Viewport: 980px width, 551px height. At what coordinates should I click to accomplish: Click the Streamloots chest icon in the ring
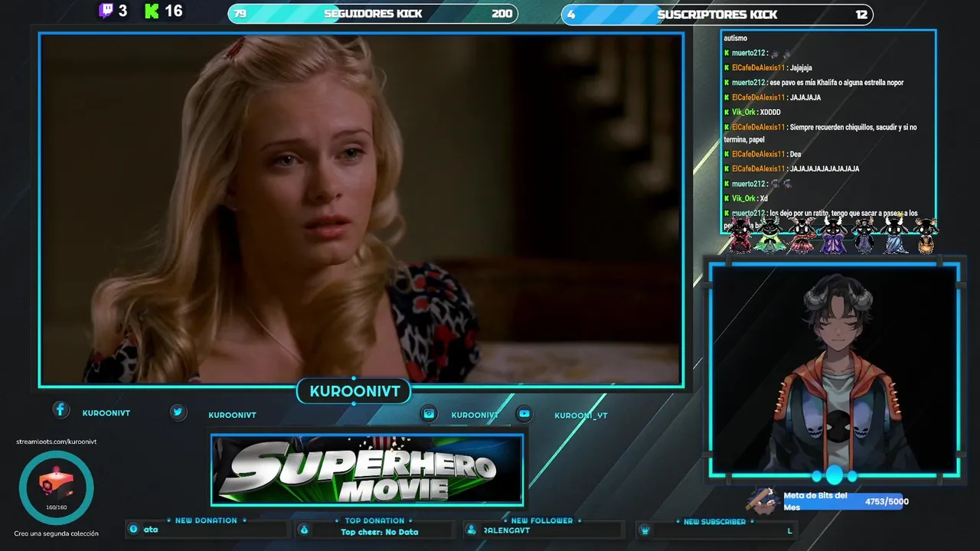[x=56, y=484]
